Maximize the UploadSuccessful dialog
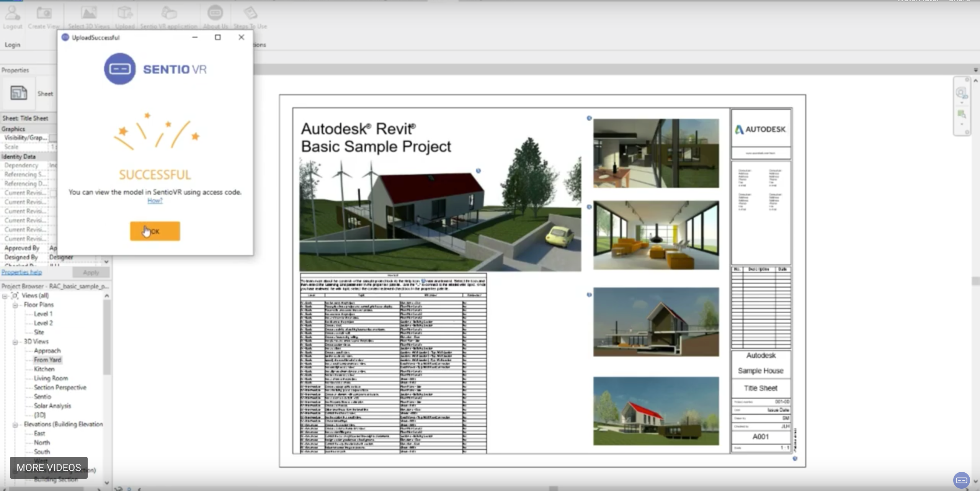 click(218, 37)
